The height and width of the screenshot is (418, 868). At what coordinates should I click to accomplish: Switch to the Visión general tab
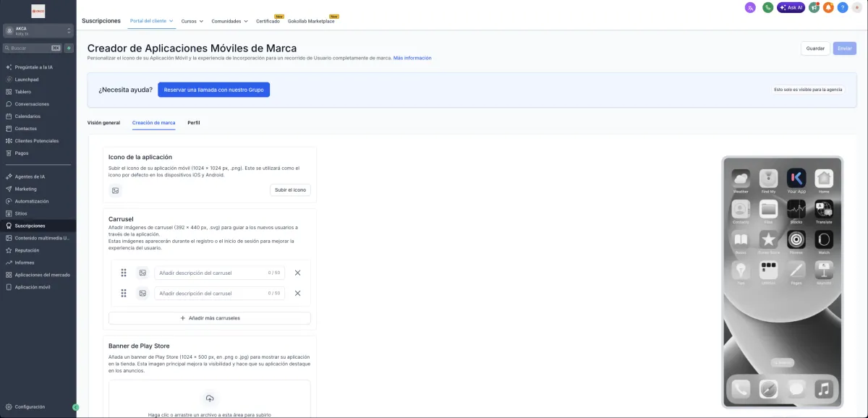click(103, 123)
